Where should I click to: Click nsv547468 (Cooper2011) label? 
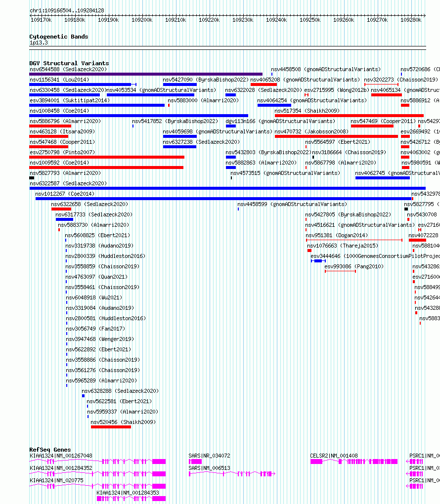tap(62, 142)
